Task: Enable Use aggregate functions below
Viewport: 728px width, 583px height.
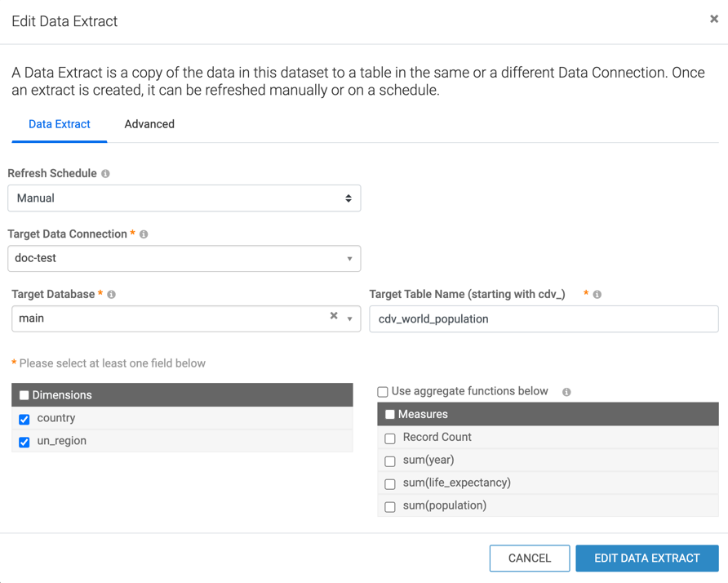Action: pyautogui.click(x=383, y=392)
